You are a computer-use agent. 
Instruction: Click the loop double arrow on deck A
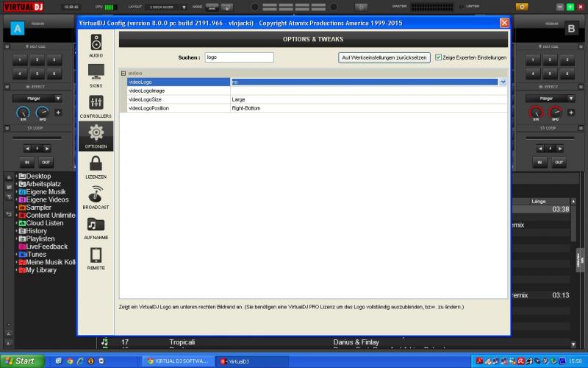[47, 149]
